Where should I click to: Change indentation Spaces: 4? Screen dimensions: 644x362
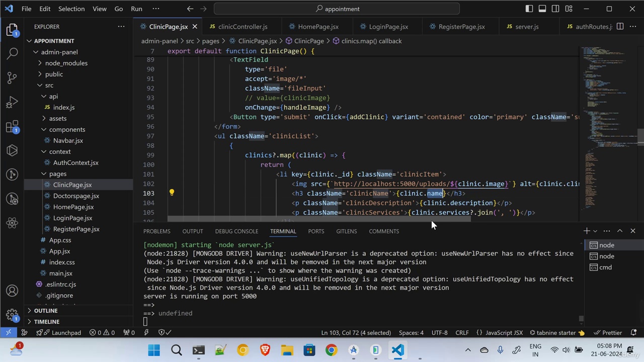(x=411, y=332)
